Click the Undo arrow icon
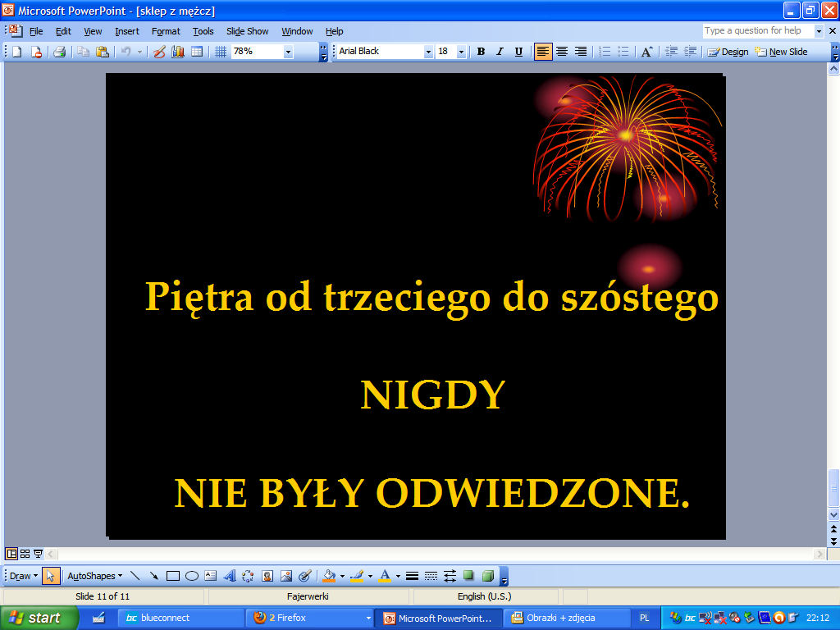Image resolution: width=840 pixels, height=630 pixels. 126,52
